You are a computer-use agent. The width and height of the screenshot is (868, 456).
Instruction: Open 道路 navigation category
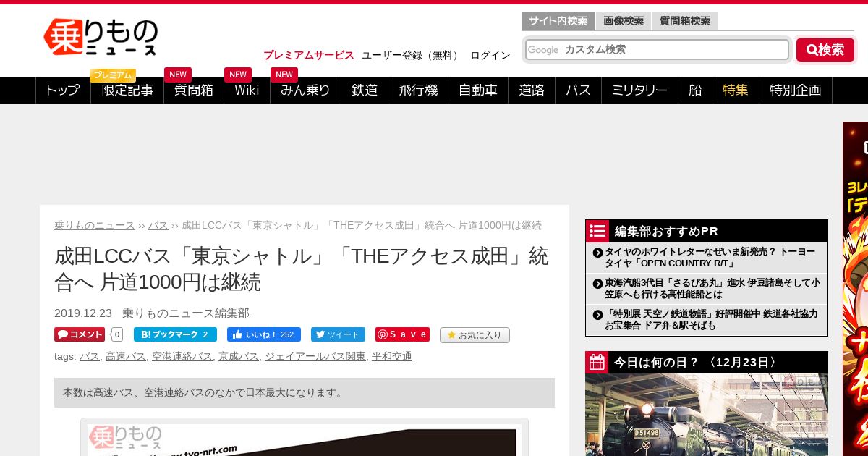coord(532,90)
